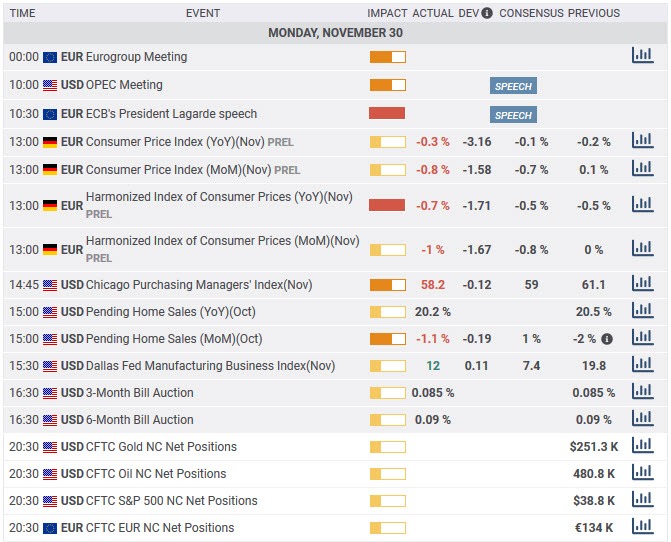
Task: Open chart for CFTC Oil NC Net Positions
Action: click(642, 472)
